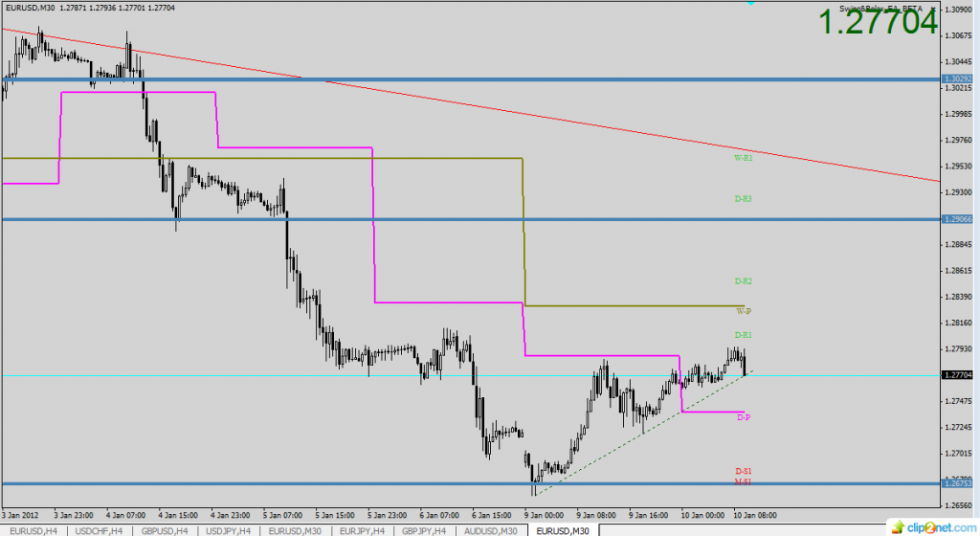Click the 1.30292 price label on axis

point(958,78)
